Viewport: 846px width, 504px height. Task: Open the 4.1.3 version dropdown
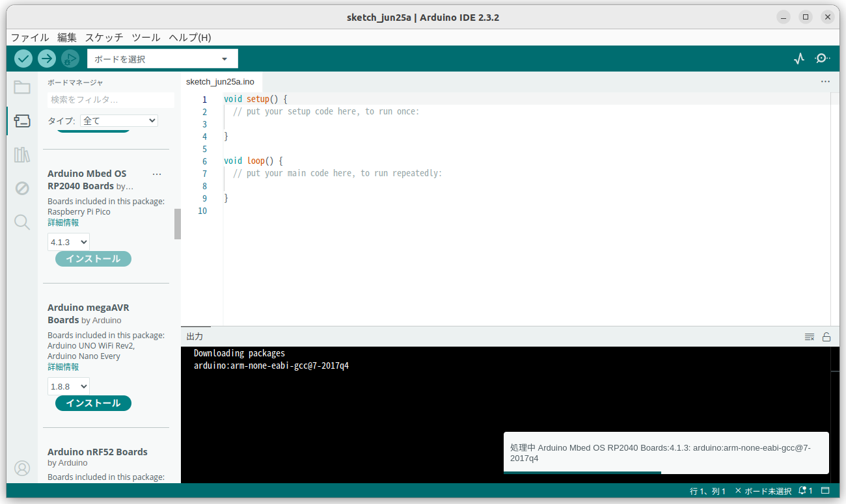[68, 241]
